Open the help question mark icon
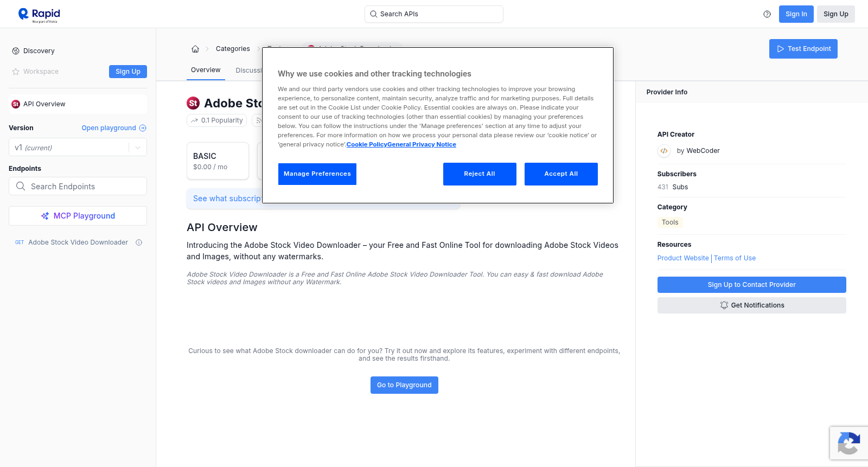 coord(767,14)
